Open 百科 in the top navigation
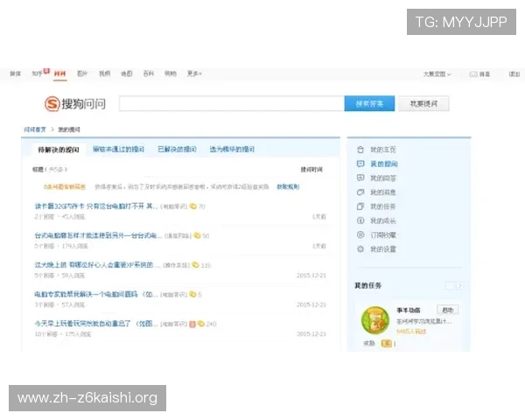525x420 pixels. point(149,73)
